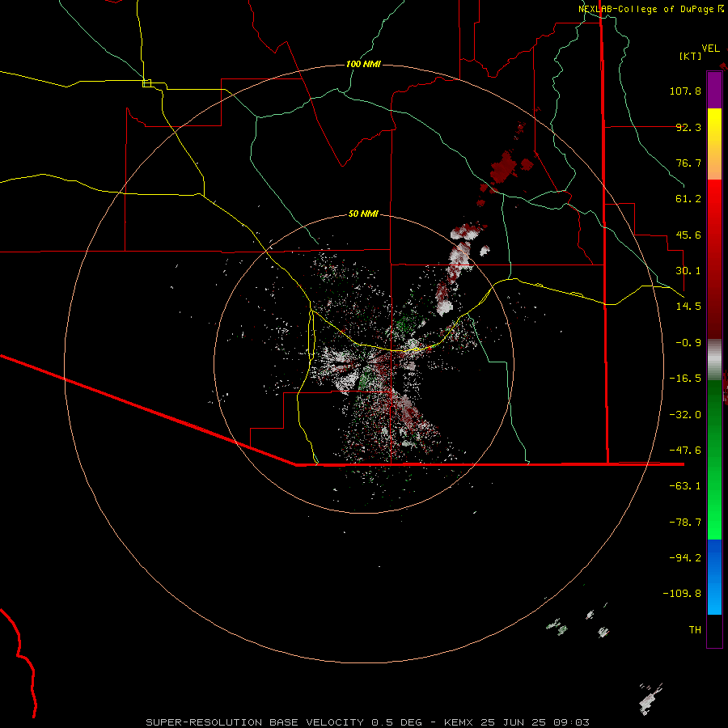The height and width of the screenshot is (728, 728).
Task: Click the 100 NMI range ring label
Action: (363, 64)
